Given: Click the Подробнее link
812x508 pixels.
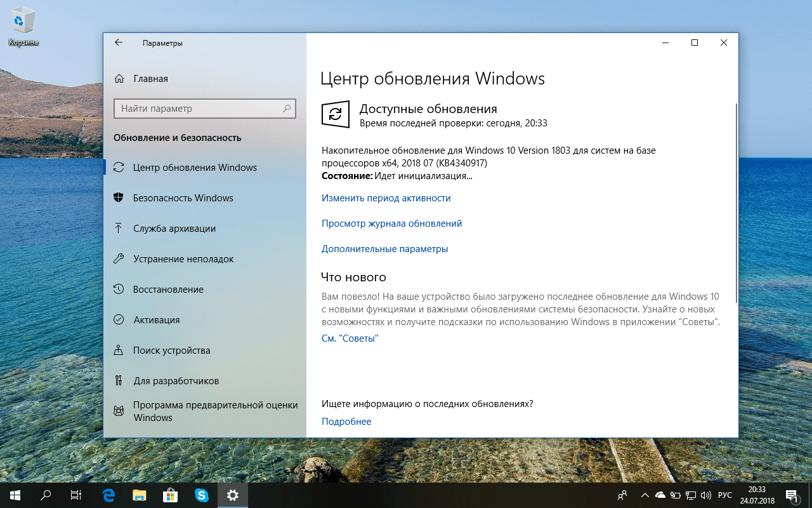Looking at the screenshot, I should pyautogui.click(x=346, y=421).
